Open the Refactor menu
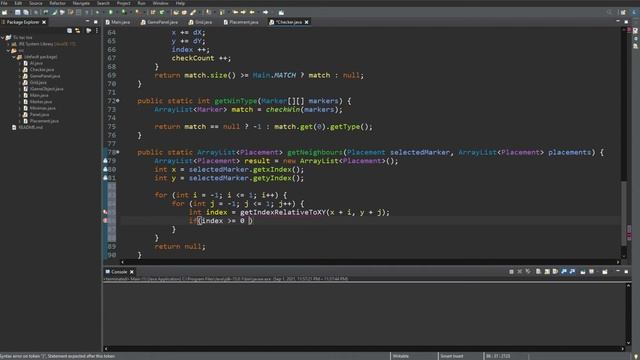The height and width of the screenshot is (360, 640). [x=57, y=3]
